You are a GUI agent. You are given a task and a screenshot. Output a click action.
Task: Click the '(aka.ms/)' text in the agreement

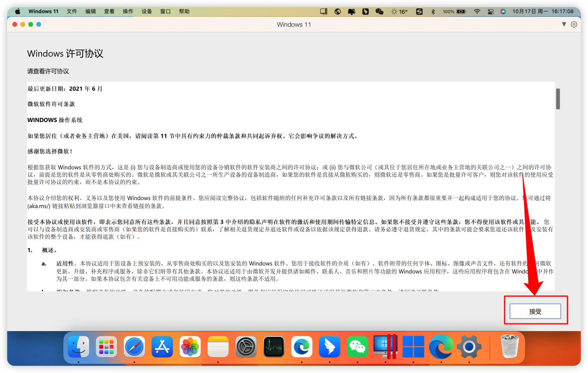coord(39,206)
